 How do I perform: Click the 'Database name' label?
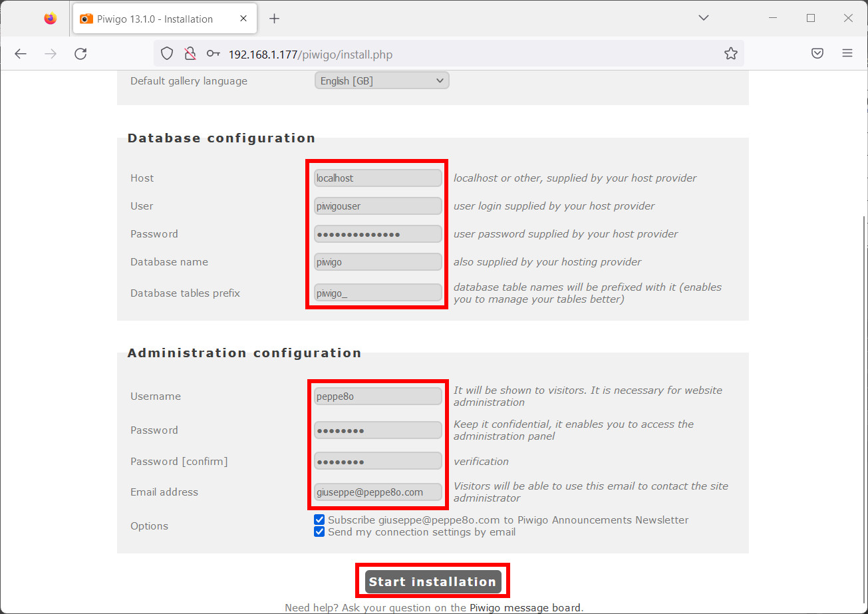point(169,262)
